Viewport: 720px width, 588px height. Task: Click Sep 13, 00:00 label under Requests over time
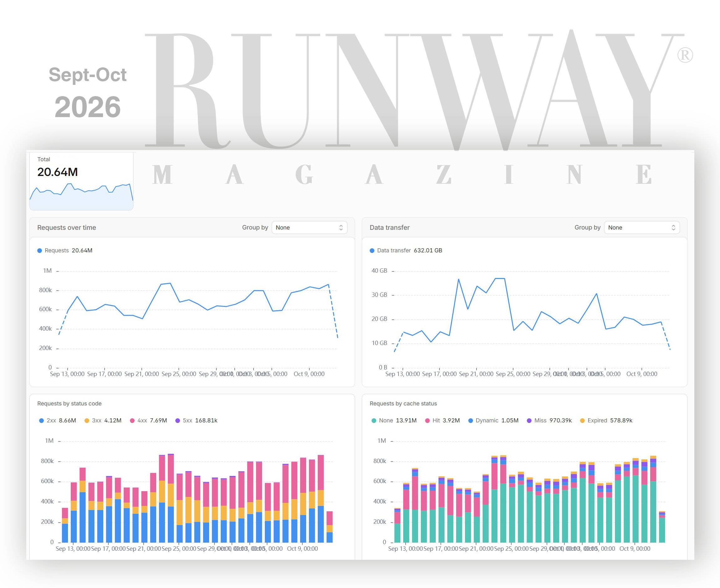[x=67, y=374]
